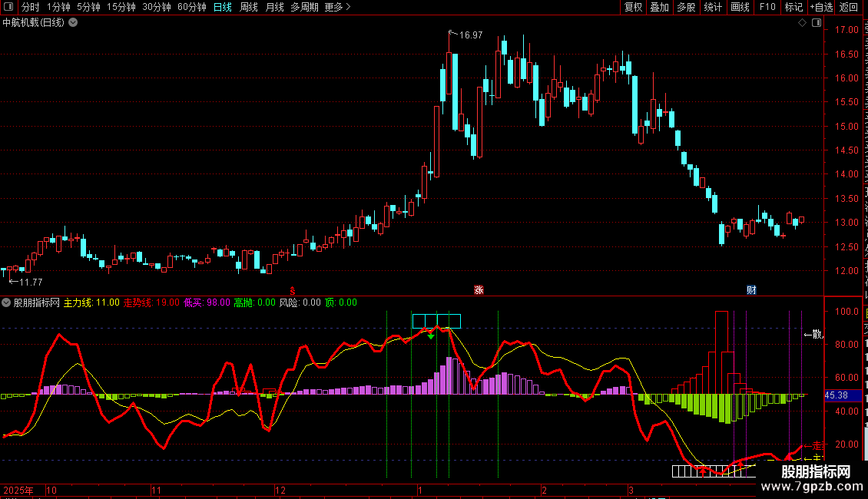Click the 45.38 value on indicator axis
Screen dimensions: 868x499
point(837,395)
